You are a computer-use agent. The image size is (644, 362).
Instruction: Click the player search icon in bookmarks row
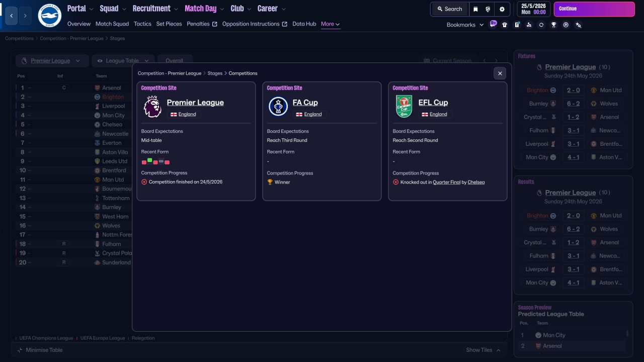pyautogui.click(x=529, y=25)
